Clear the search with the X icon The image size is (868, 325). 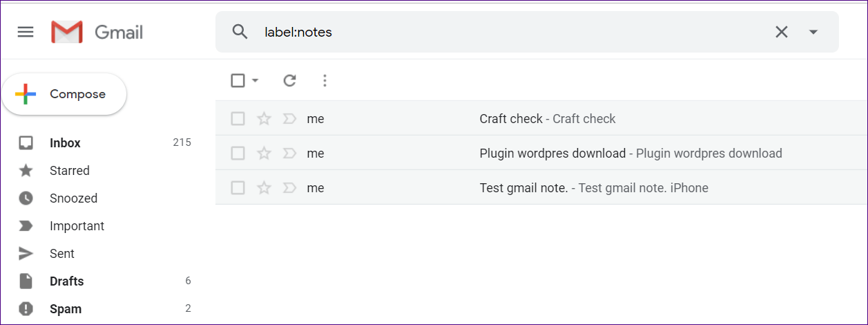click(x=781, y=32)
